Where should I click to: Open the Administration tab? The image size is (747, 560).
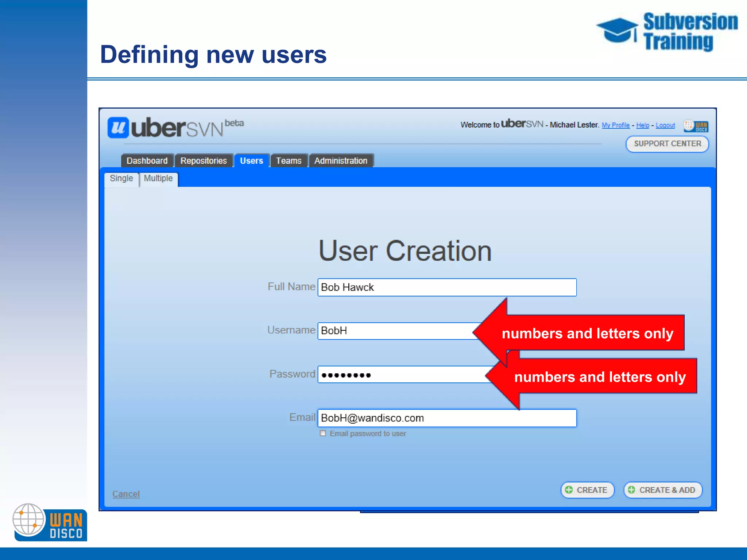341,161
